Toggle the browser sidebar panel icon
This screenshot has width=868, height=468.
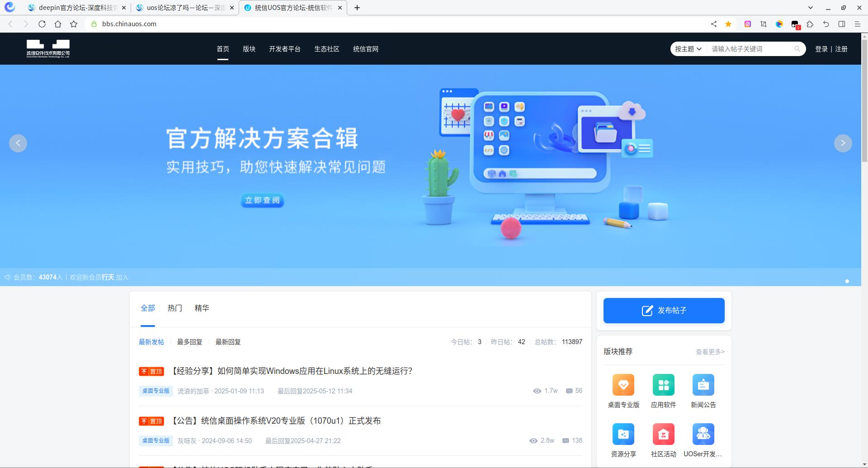(x=842, y=24)
